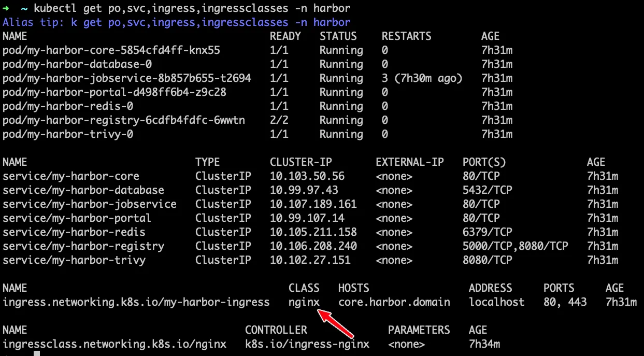Click the red annotation arrow

click(x=336, y=322)
